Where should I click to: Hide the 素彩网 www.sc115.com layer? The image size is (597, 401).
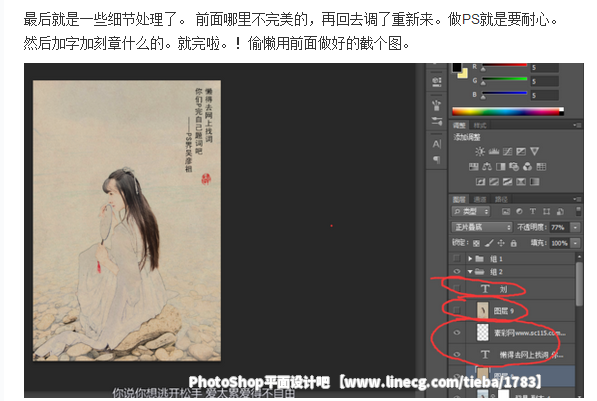pos(457,332)
